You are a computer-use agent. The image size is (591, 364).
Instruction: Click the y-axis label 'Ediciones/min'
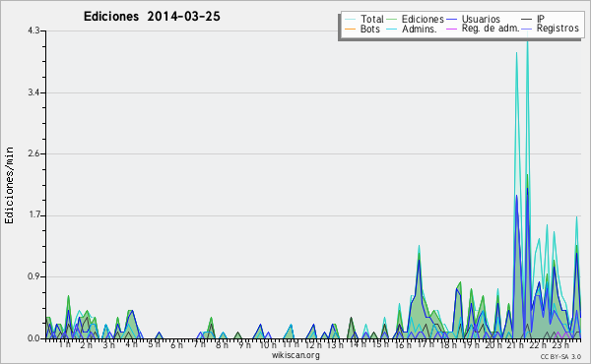tap(9, 185)
